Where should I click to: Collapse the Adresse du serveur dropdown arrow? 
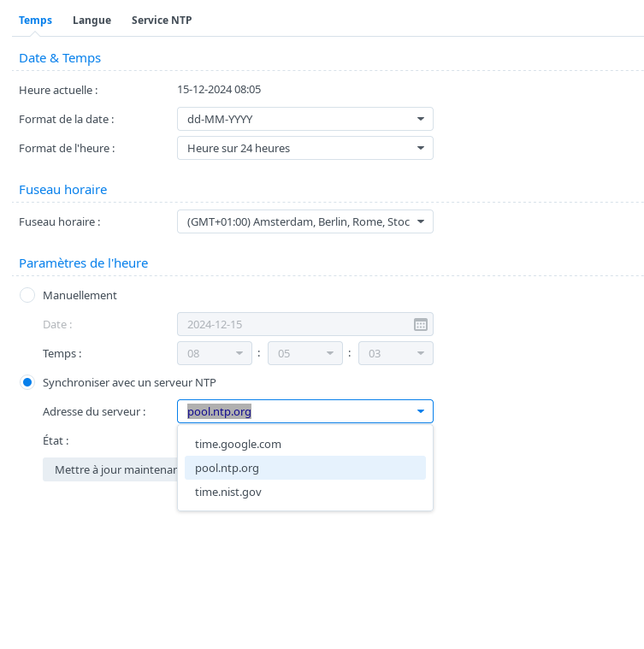click(420, 411)
